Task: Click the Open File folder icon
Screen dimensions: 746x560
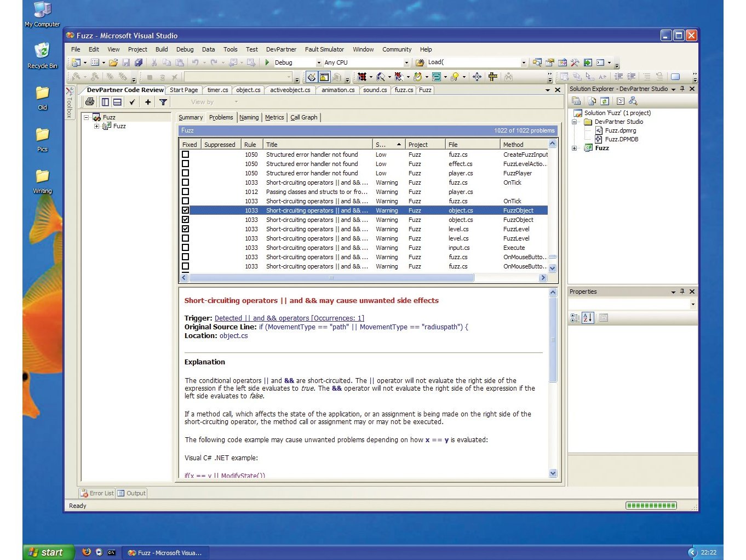Action: click(113, 62)
